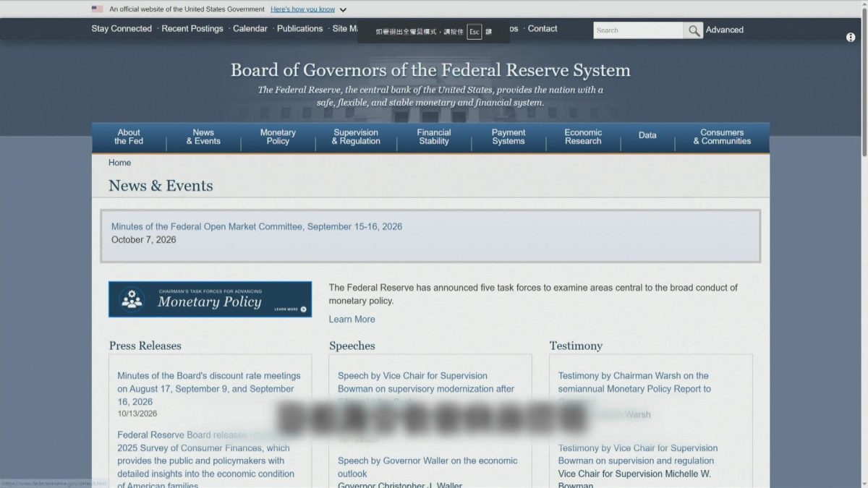Focus the Search text field
The width and height of the screenshot is (868, 488).
(x=639, y=30)
